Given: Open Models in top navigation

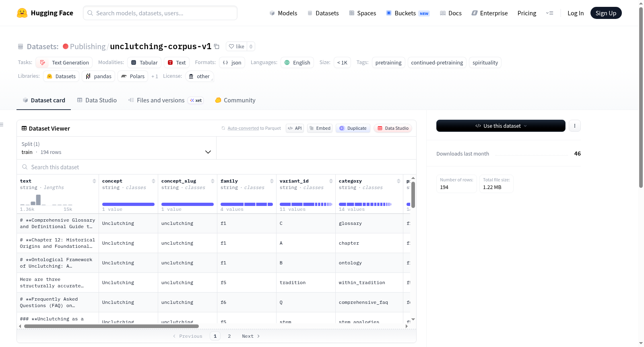Looking at the screenshot, I should tap(283, 13).
